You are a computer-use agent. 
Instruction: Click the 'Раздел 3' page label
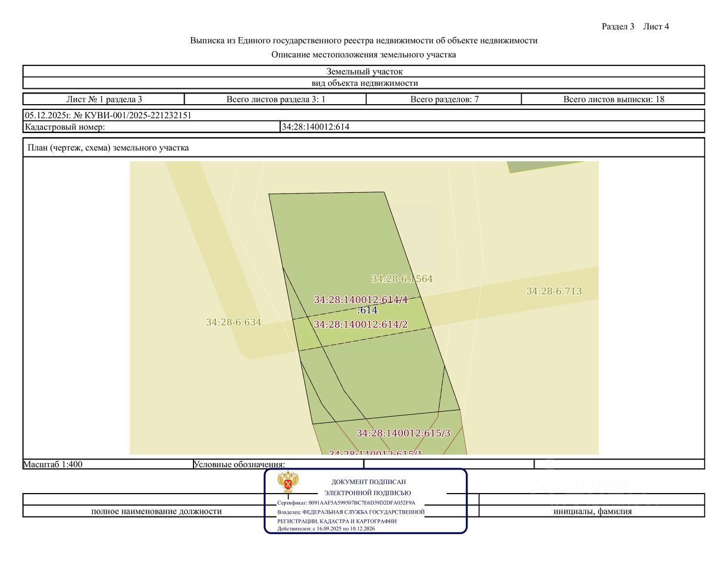[x=618, y=26]
